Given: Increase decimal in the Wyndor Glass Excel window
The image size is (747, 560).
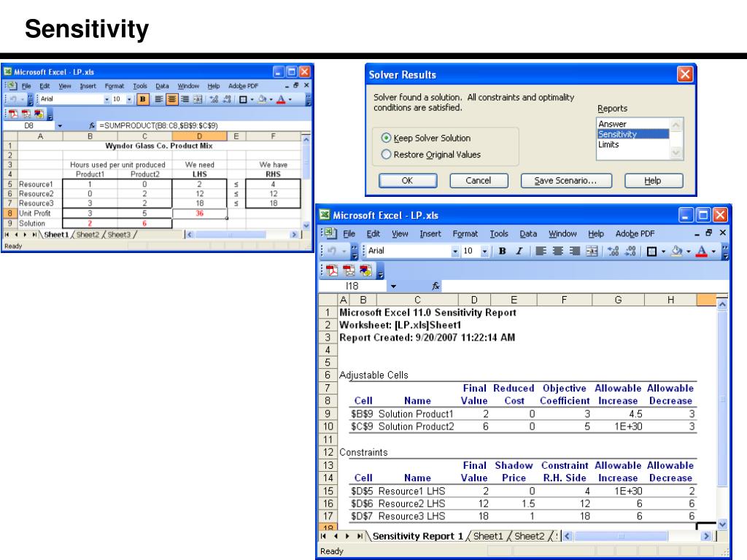Looking at the screenshot, I should click(214, 99).
